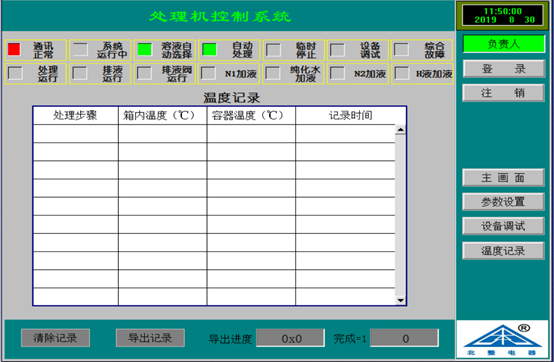
Task: Click the 排液阀运行 indicator box
Action: pos(144,73)
